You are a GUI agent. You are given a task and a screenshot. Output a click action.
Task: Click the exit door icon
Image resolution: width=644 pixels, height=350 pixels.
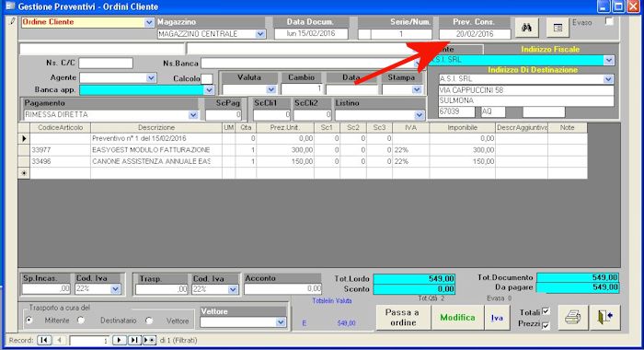pos(605,317)
